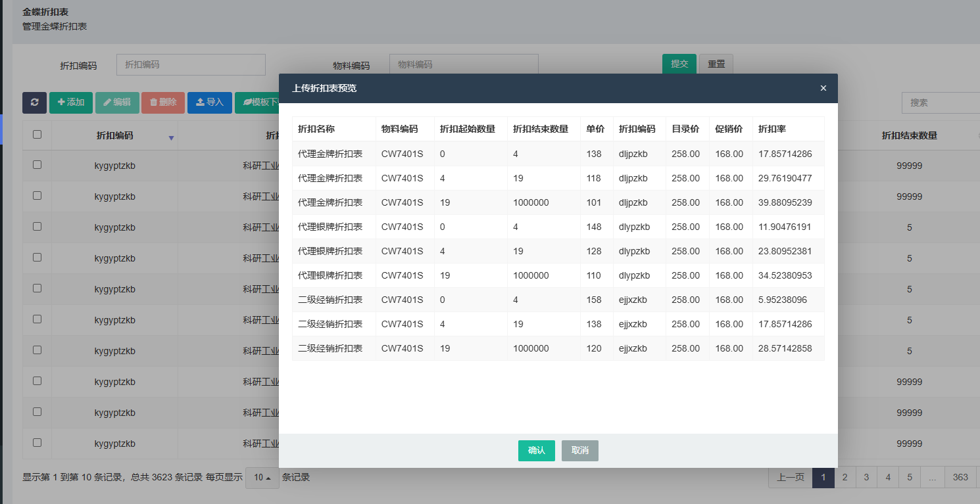Screen dimensions: 980x504
Task: Close the 上传折扣表预览 dialog with X
Action: click(x=823, y=88)
